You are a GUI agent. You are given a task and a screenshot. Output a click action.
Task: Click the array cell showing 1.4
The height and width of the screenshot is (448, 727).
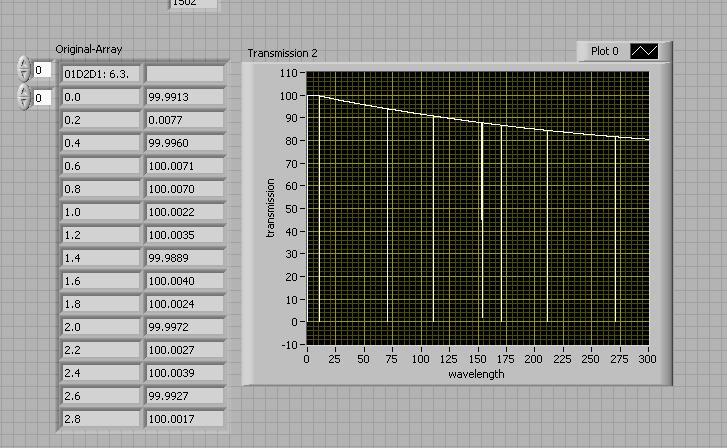coord(101,258)
